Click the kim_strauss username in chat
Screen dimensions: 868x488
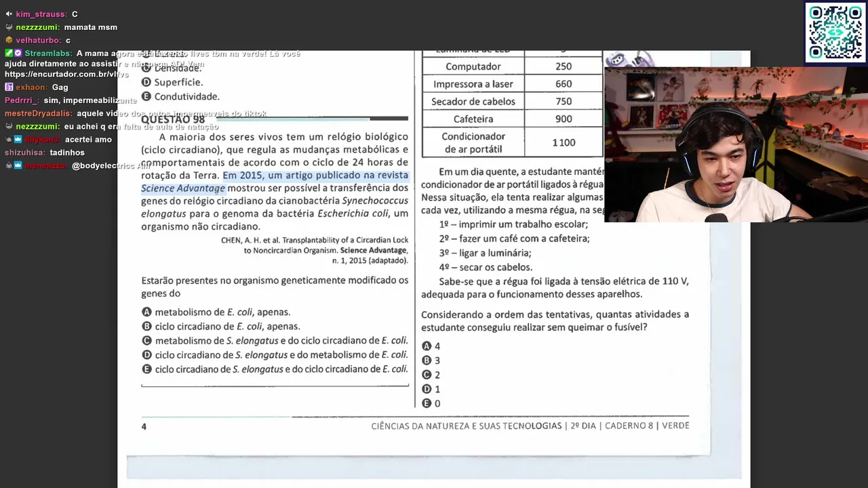[x=41, y=14]
